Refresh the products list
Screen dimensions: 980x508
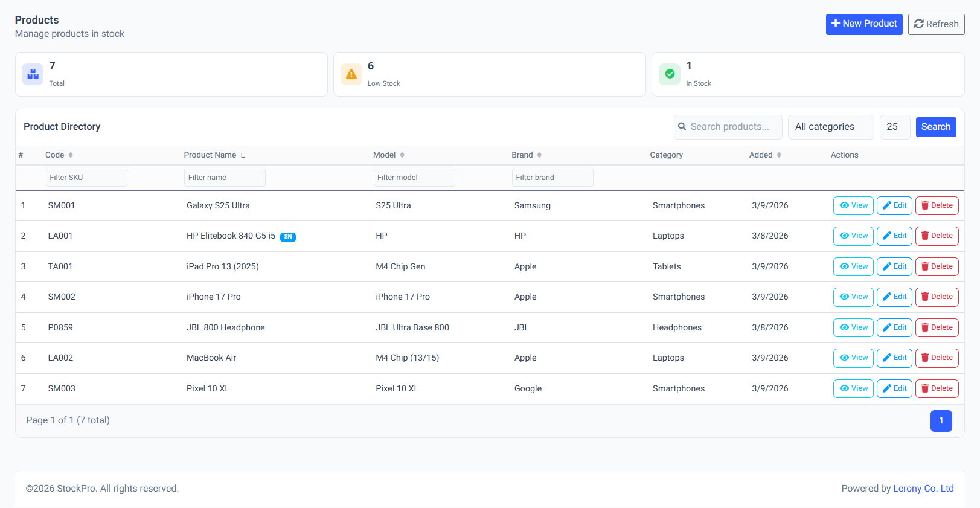pyautogui.click(x=936, y=24)
